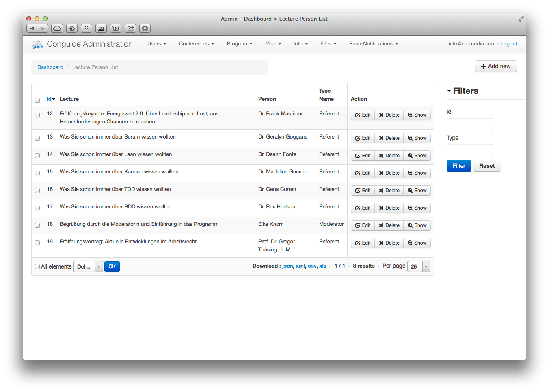Confirm batch action with OK button
Viewport: 549px width, 392px height.
click(112, 266)
